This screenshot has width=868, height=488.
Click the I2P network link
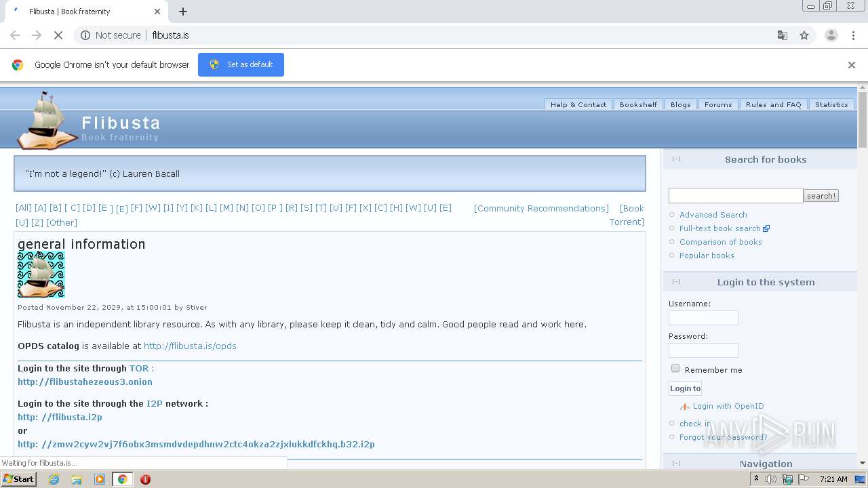pyautogui.click(x=155, y=403)
